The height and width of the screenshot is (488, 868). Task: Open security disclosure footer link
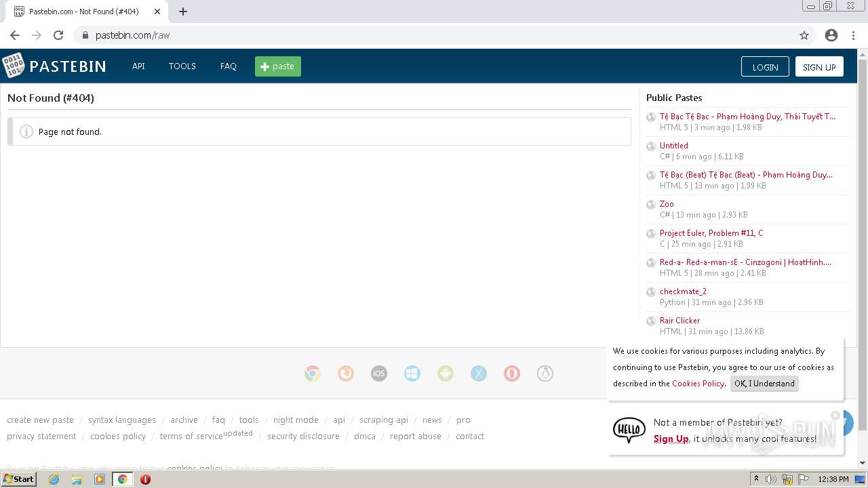pyautogui.click(x=303, y=436)
